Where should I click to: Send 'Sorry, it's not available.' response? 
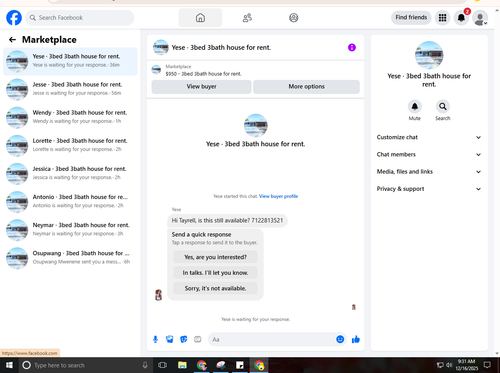coord(215,288)
